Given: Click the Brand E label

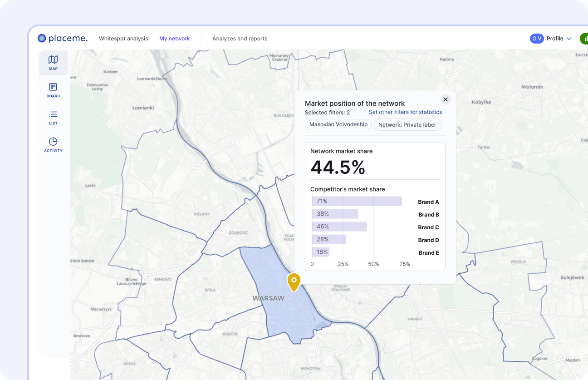Looking at the screenshot, I should click(429, 253).
